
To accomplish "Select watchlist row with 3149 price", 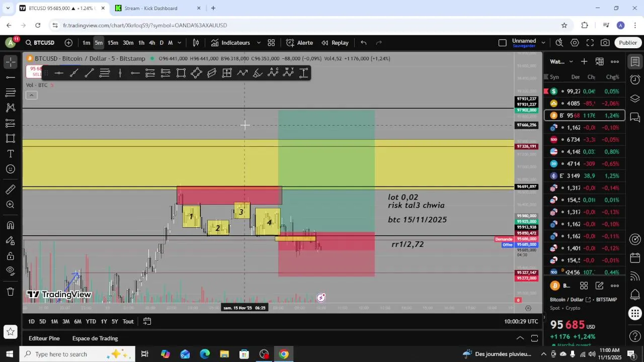I will coord(585,176).
